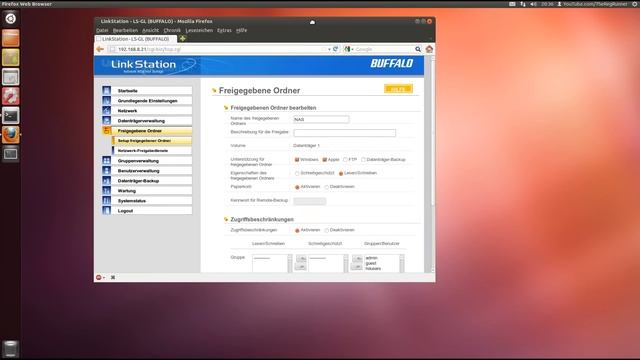The image size is (640, 360).
Task: Reload the page with the refresh icon
Action: (336, 49)
